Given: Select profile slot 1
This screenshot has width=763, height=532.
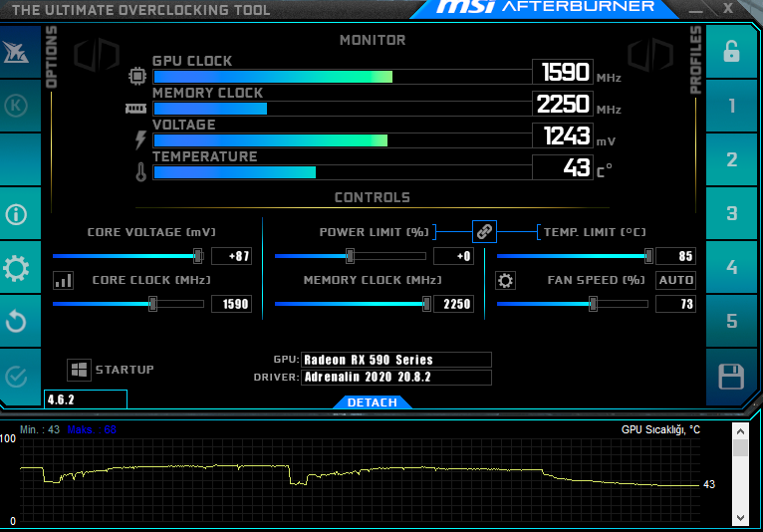Looking at the screenshot, I should (731, 106).
